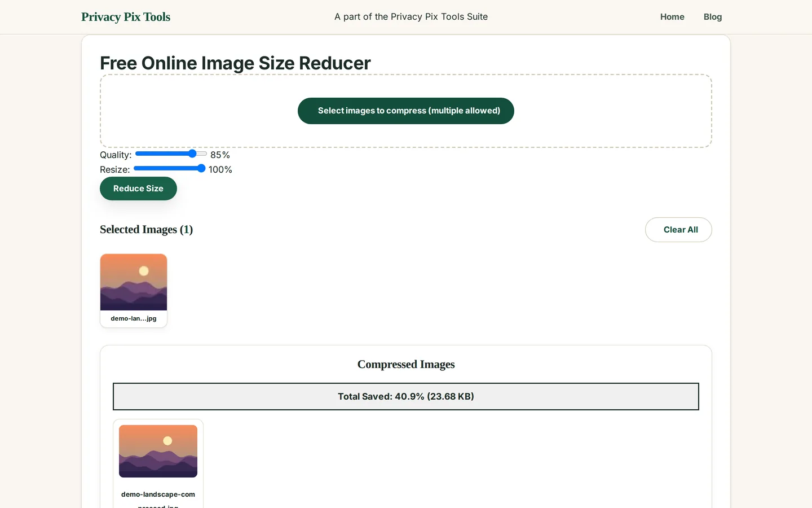Click the Quality: label
The width and height of the screenshot is (812, 508).
[116, 155]
